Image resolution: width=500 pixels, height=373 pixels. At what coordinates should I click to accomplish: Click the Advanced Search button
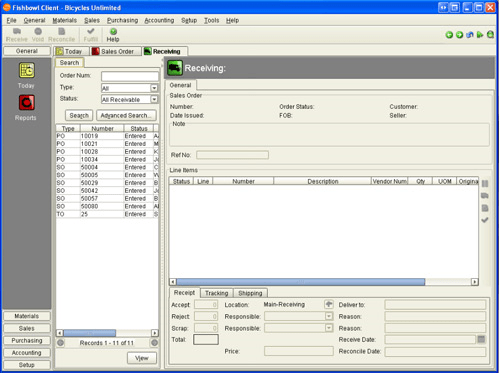pos(126,115)
